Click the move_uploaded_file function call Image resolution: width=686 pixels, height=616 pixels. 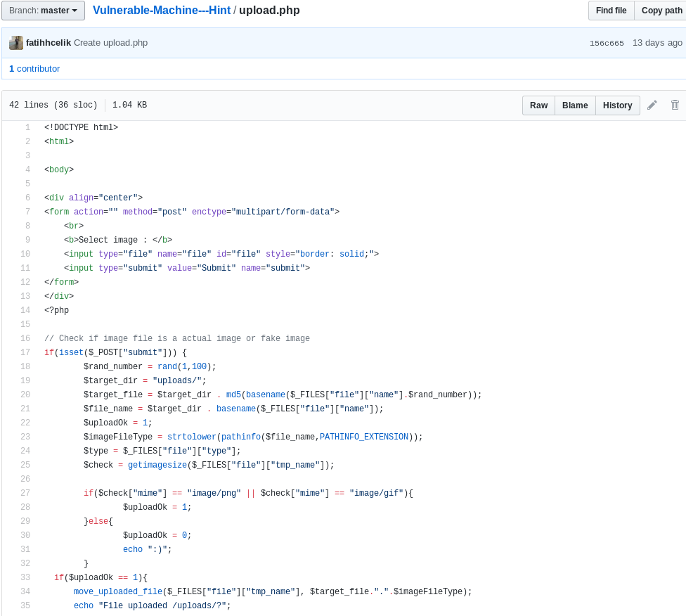pos(118,591)
